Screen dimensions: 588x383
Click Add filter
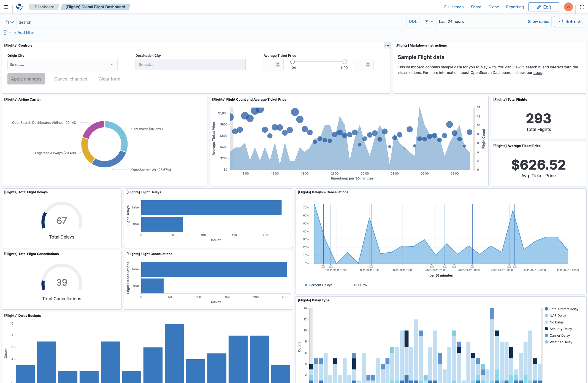click(x=24, y=33)
